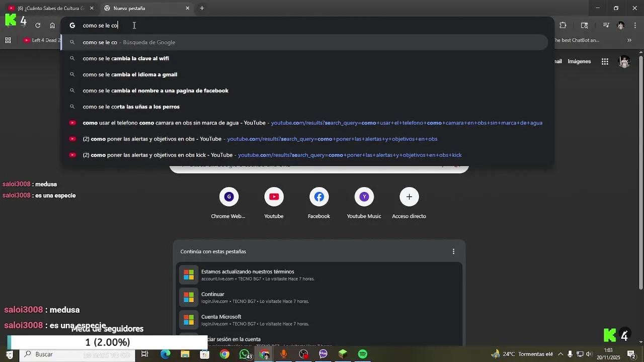The height and width of the screenshot is (362, 644).
Task: Open the Chrome Extensions puzzle icon
Action: [x=563, y=25]
